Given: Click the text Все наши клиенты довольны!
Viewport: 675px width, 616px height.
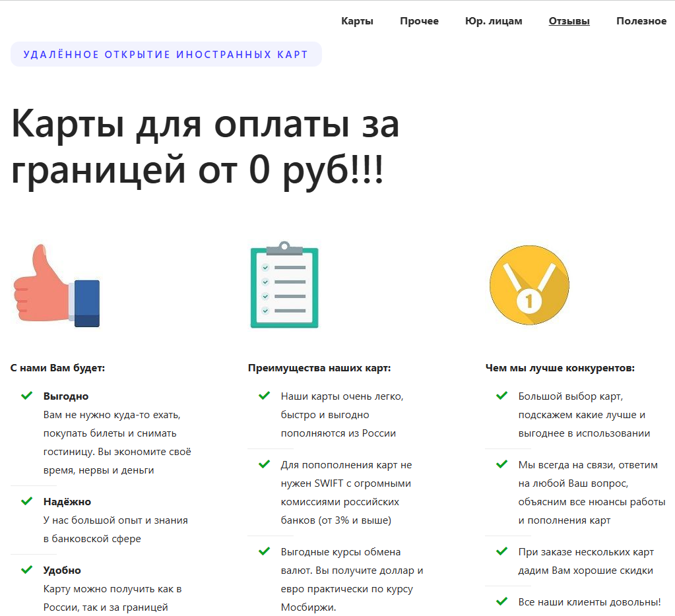Looking at the screenshot, I should click(x=589, y=601).
